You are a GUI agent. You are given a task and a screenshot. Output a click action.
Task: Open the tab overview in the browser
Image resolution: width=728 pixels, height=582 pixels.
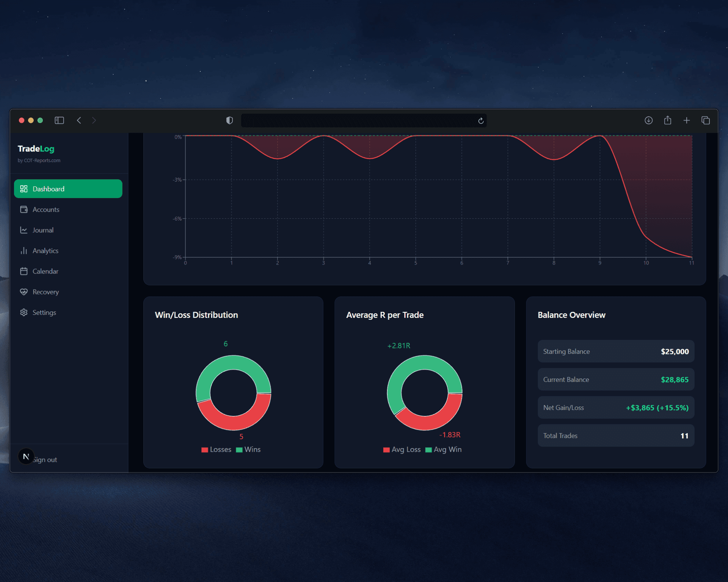706,120
